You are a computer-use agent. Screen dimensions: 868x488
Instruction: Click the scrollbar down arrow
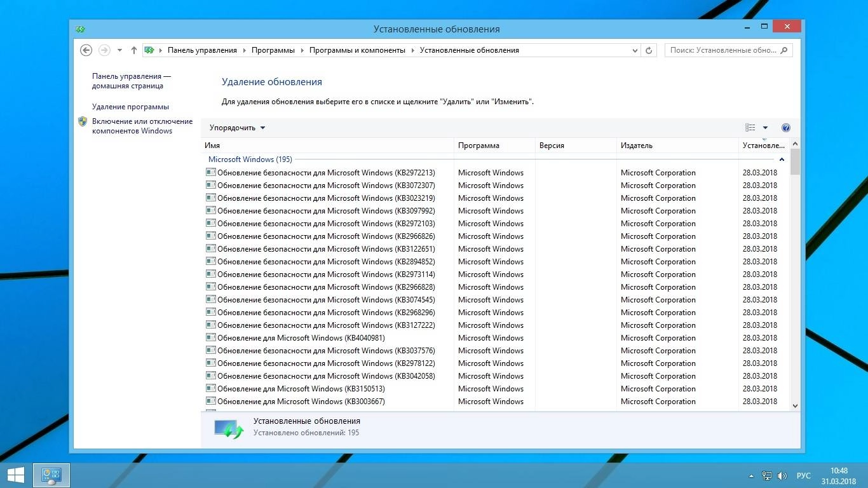click(x=795, y=405)
